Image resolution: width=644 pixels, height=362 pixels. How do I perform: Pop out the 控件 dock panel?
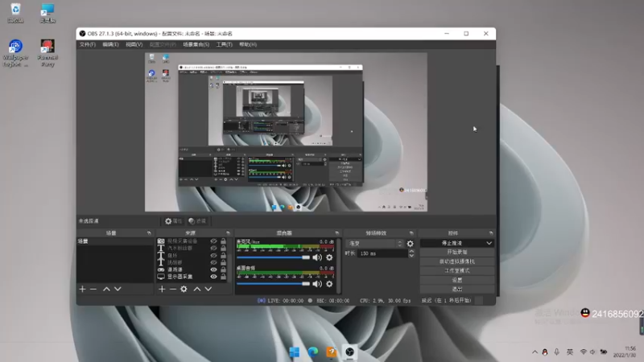click(491, 232)
